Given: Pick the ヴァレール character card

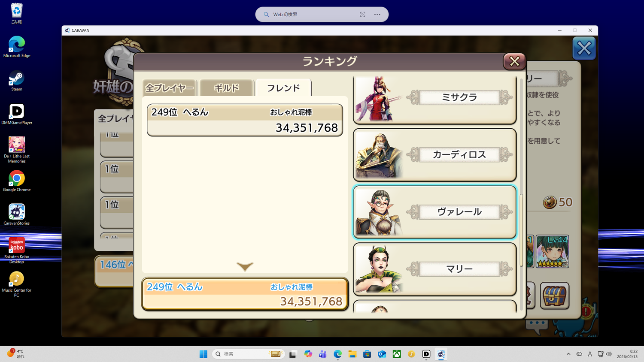Looking at the screenshot, I should pos(434,212).
